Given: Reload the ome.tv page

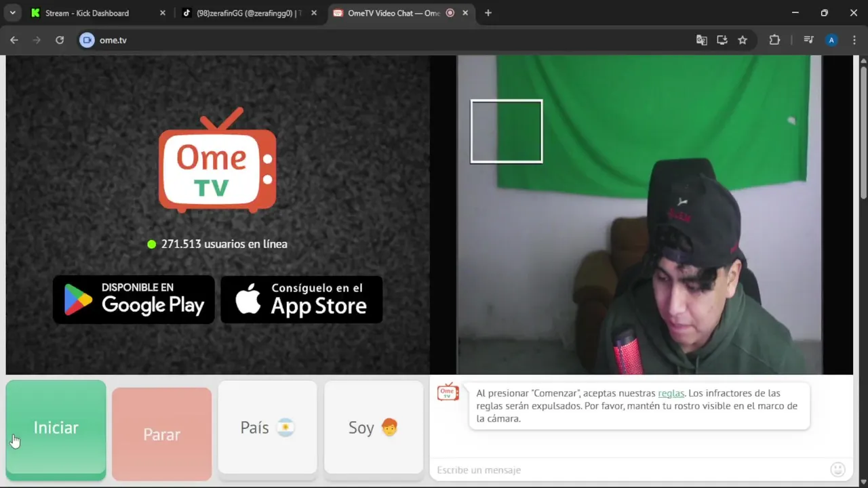Looking at the screenshot, I should pos(60,40).
